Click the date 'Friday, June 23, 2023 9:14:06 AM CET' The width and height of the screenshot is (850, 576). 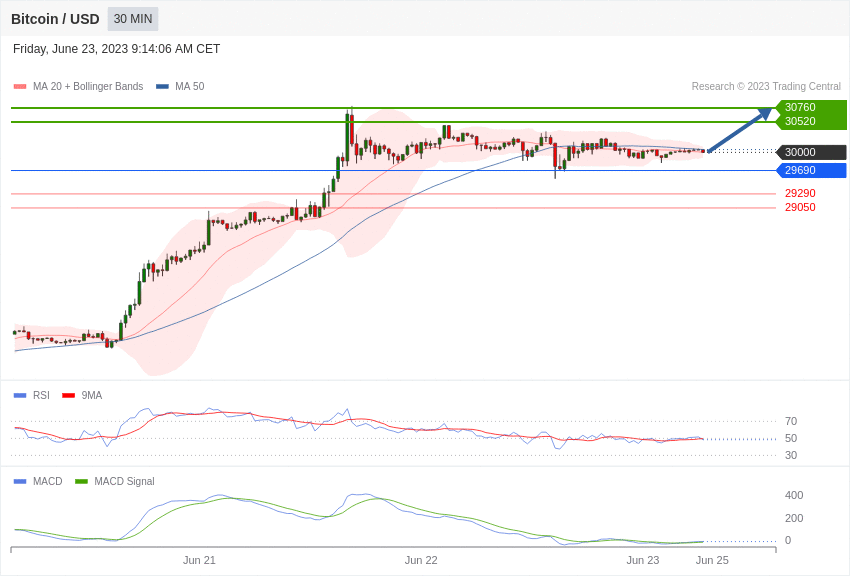pyautogui.click(x=117, y=49)
